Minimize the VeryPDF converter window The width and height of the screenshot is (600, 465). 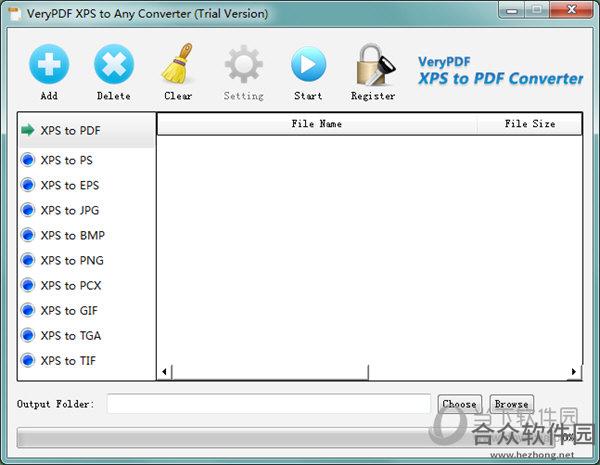[x=511, y=10]
